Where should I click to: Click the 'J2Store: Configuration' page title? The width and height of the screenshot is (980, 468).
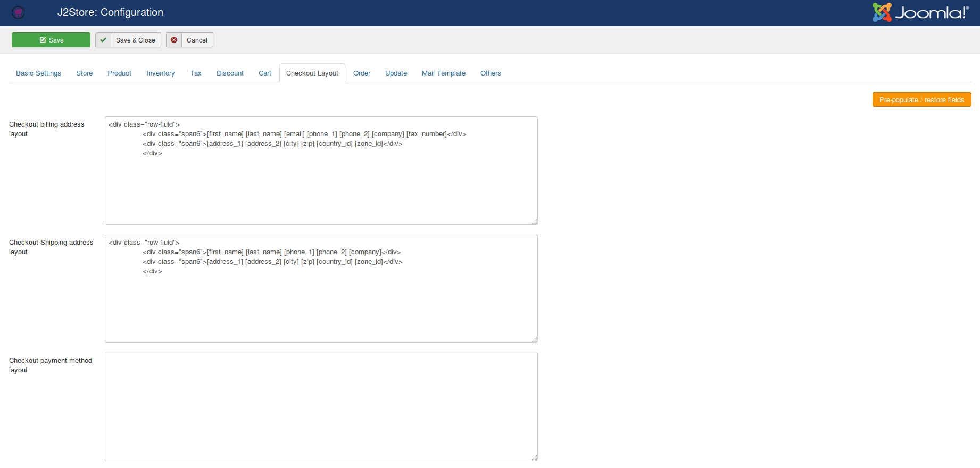click(x=110, y=12)
